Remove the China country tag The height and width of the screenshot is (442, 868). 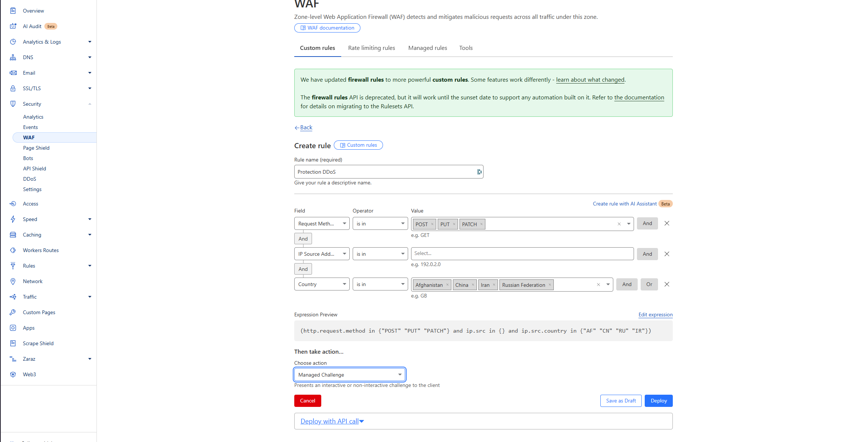tap(473, 285)
